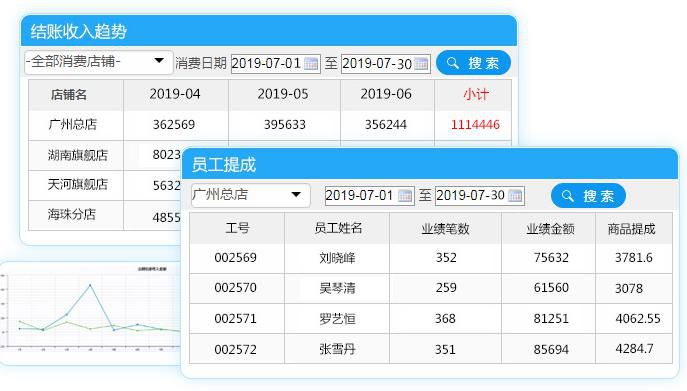The height and width of the screenshot is (391, 687).
Task: Click the commission end date field 2019-07-30
Action: [480, 196]
